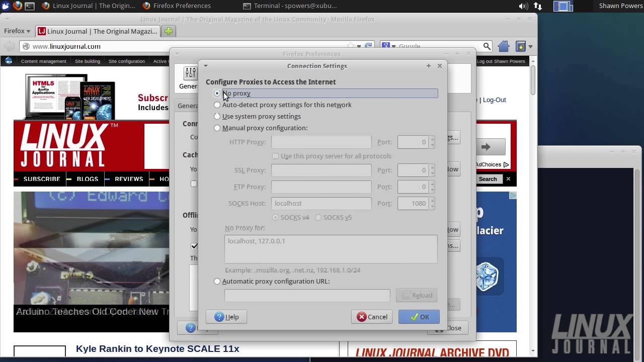Click the Reload button for proxy URL

click(417, 295)
